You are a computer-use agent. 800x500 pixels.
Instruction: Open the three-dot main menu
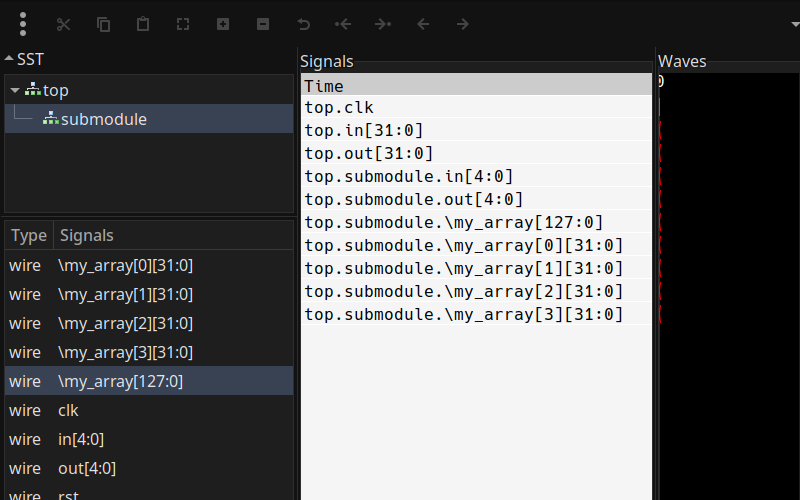pyautogui.click(x=22, y=24)
